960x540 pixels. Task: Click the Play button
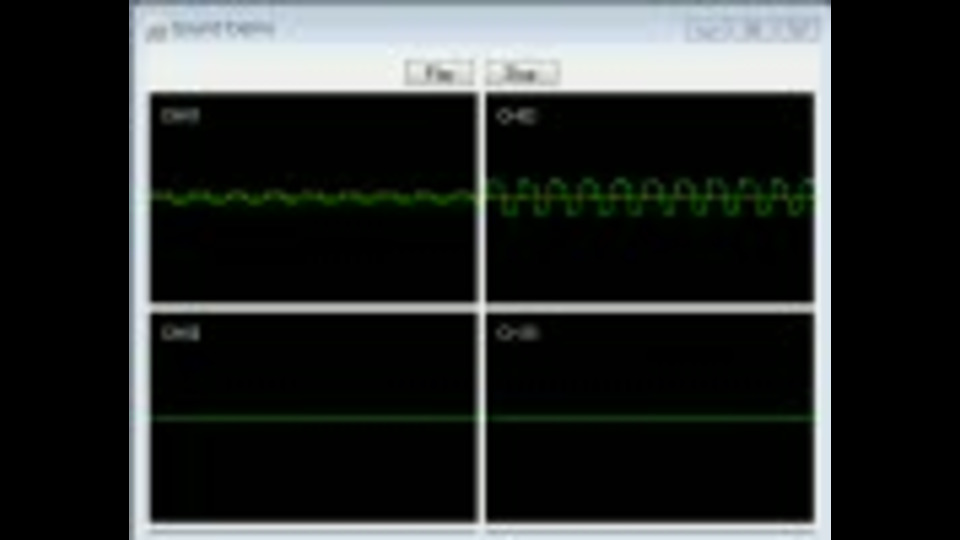(x=438, y=74)
